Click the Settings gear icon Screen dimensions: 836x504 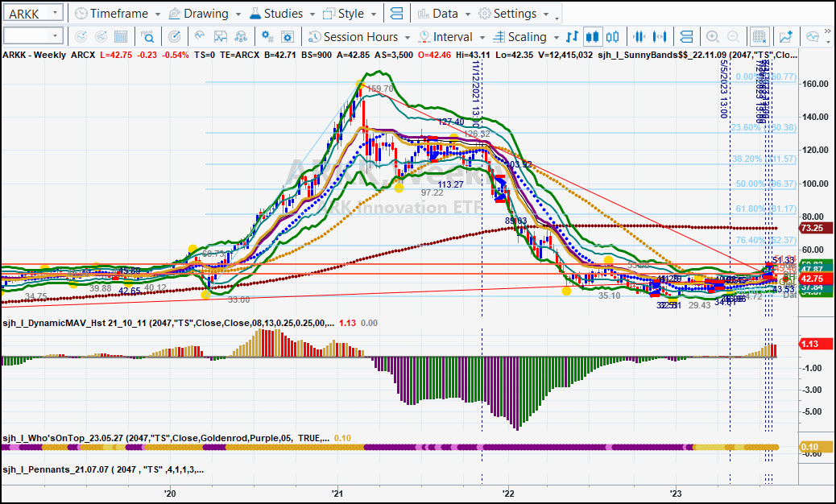coord(484,14)
